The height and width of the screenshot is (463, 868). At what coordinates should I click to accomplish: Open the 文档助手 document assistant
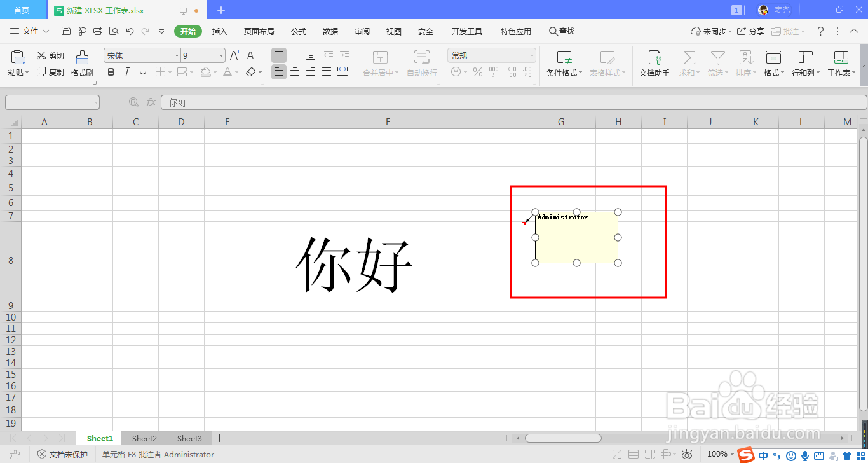[654, 62]
